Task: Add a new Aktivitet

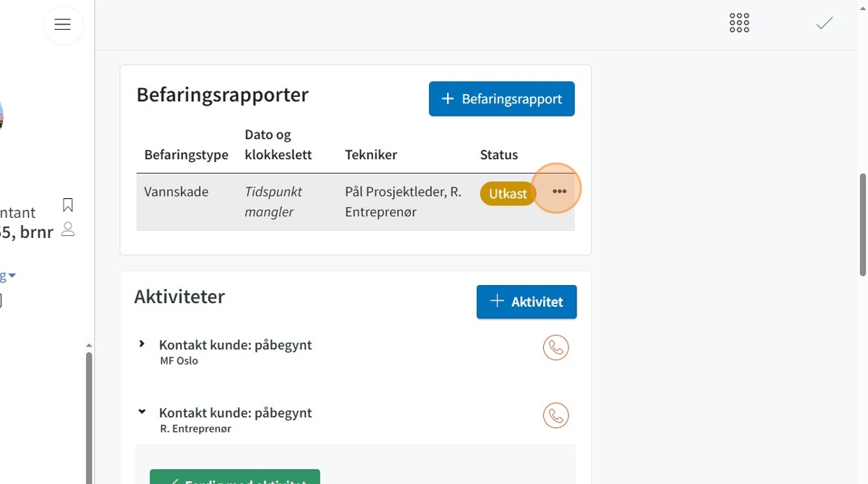Action: pos(527,302)
